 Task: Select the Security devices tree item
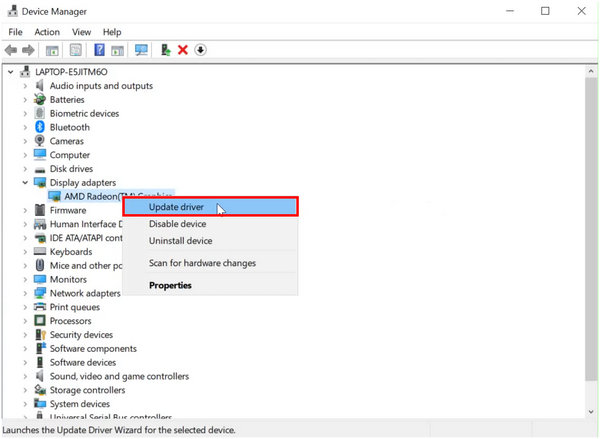(x=81, y=335)
